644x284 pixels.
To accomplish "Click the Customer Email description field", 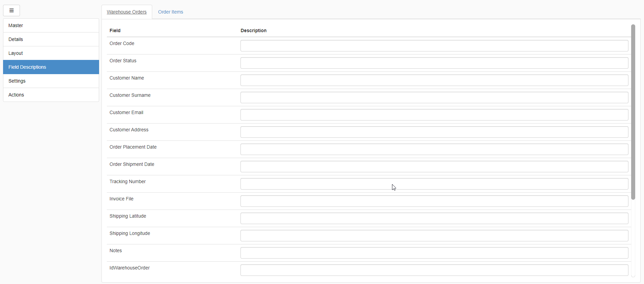I will point(434,115).
